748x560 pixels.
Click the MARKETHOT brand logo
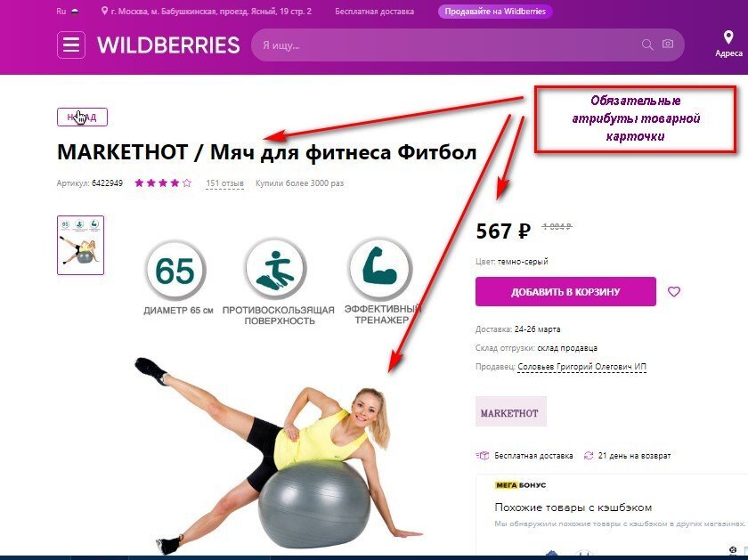pyautogui.click(x=511, y=411)
